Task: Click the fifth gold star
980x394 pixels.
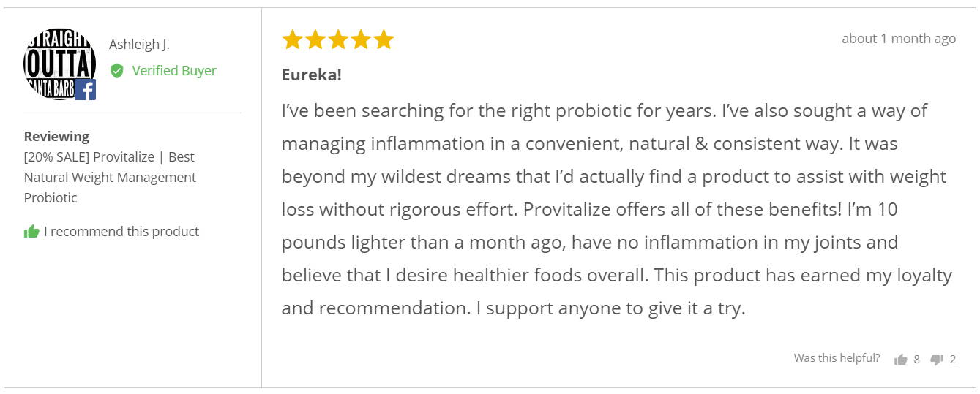Action: coord(384,39)
